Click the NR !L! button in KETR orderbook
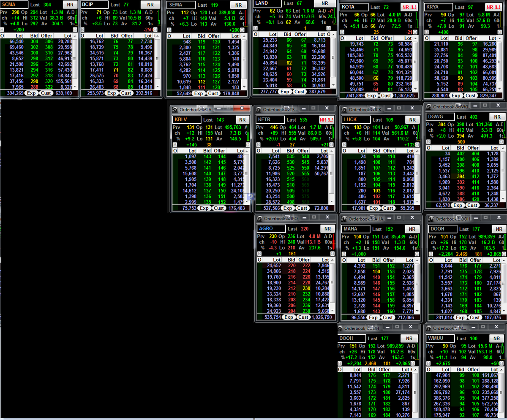 coord(326,120)
